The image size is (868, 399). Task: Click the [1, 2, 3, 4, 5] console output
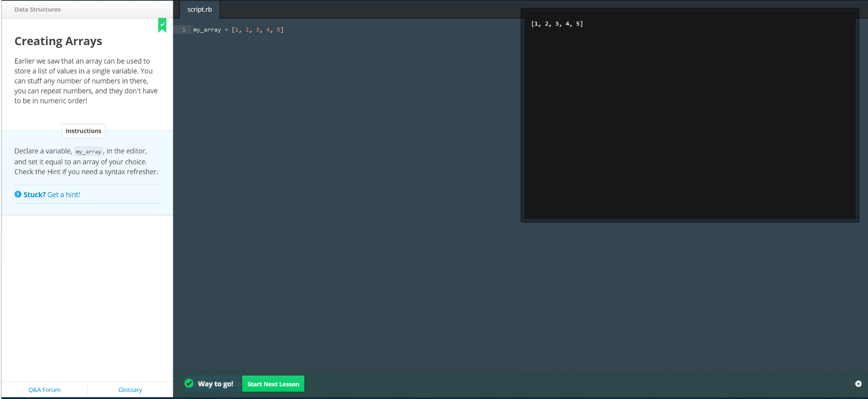557,24
